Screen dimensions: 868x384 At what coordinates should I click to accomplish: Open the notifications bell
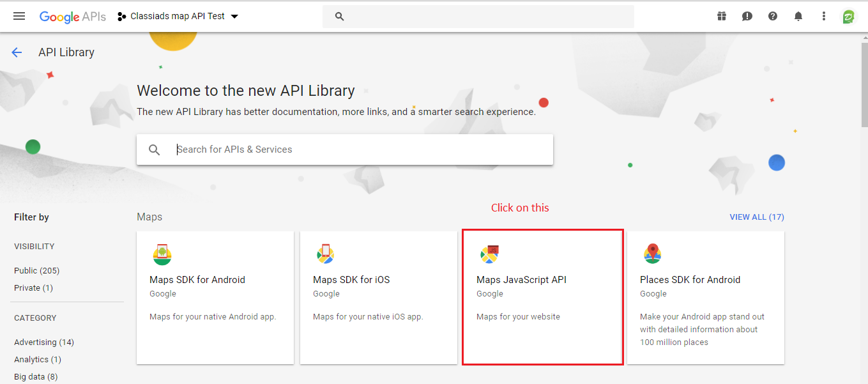tap(798, 17)
